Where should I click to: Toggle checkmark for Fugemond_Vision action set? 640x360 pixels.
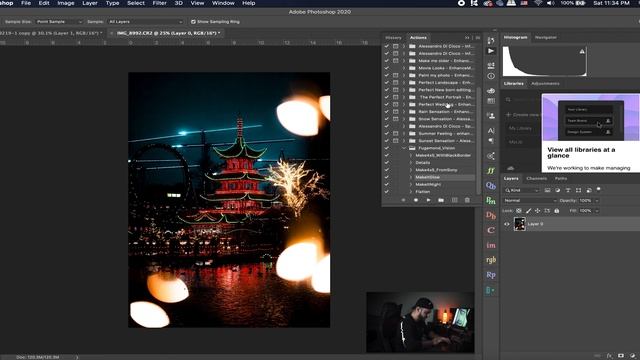[x=387, y=148]
